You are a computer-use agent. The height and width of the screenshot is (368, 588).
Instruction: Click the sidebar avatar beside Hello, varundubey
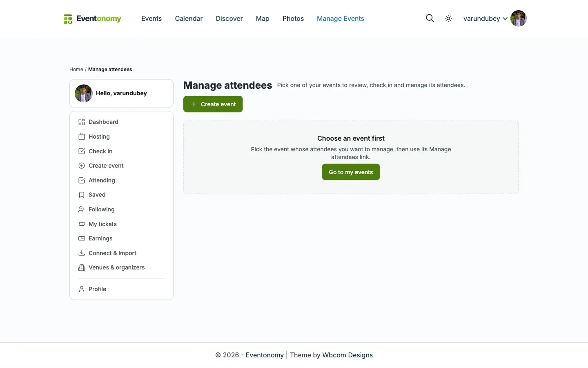coord(84,93)
